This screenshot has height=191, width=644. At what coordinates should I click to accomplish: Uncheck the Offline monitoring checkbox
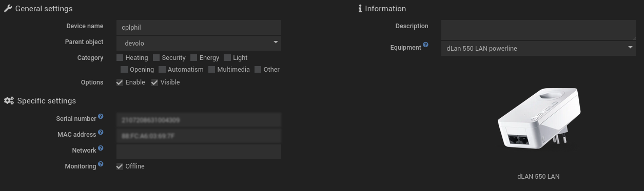[120, 166]
